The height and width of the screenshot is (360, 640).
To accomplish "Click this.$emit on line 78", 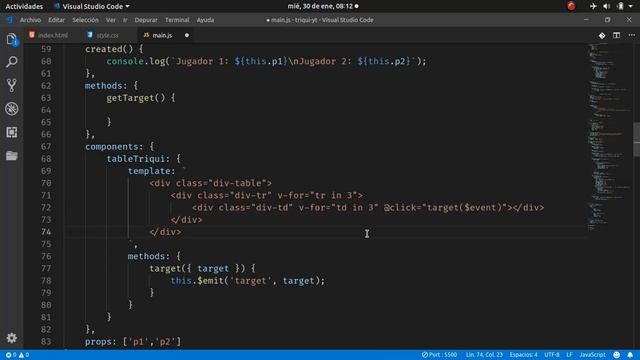I will click(197, 281).
